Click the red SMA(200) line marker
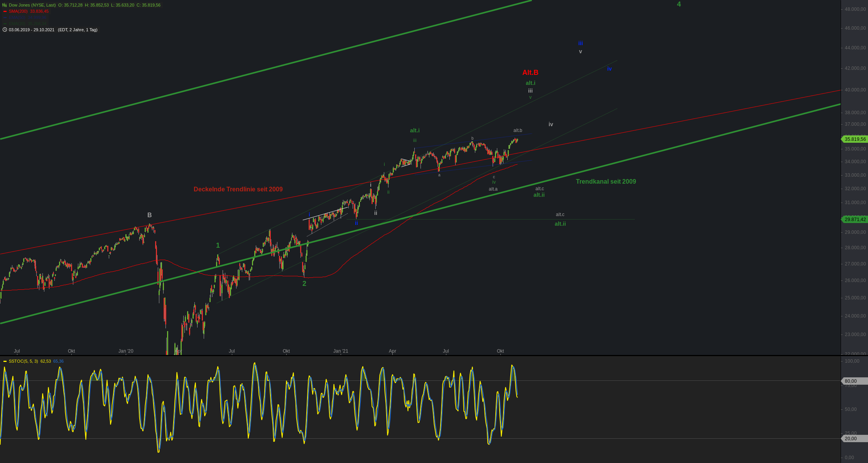 tap(5, 11)
